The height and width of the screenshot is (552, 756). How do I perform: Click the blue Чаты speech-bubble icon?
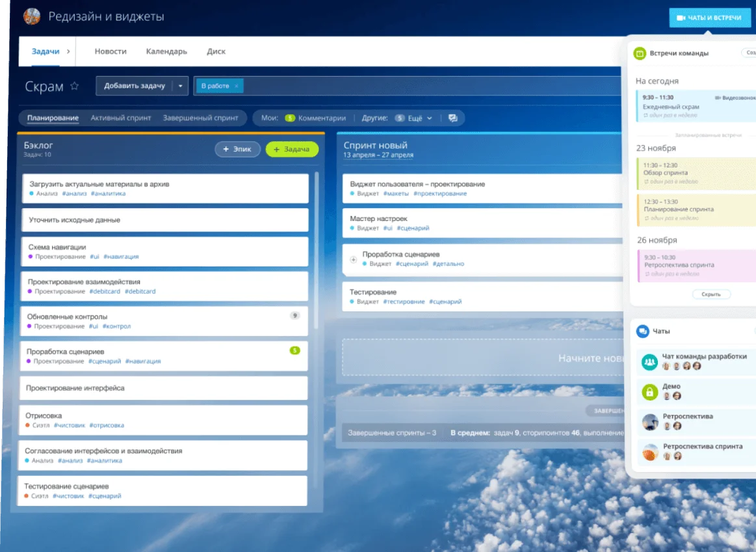point(642,331)
